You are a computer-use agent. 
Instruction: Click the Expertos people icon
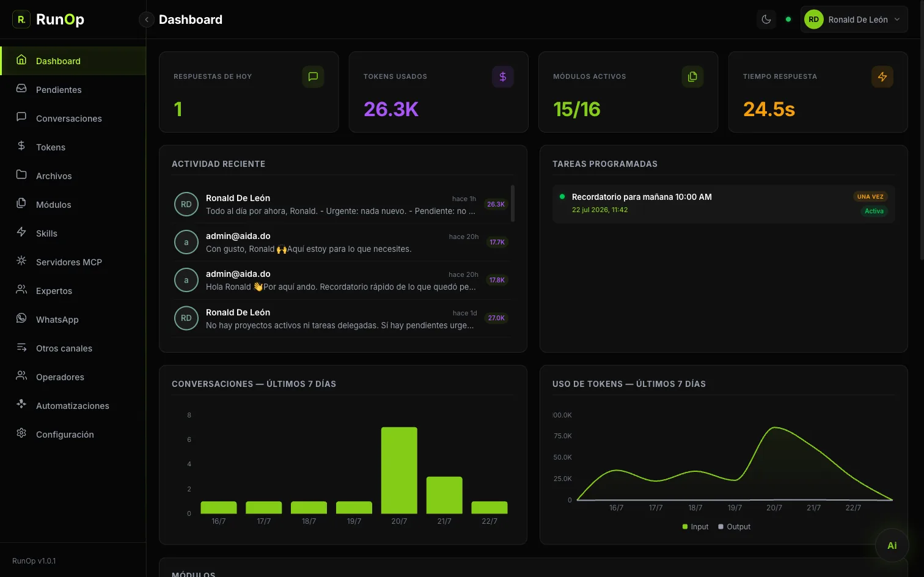21,290
